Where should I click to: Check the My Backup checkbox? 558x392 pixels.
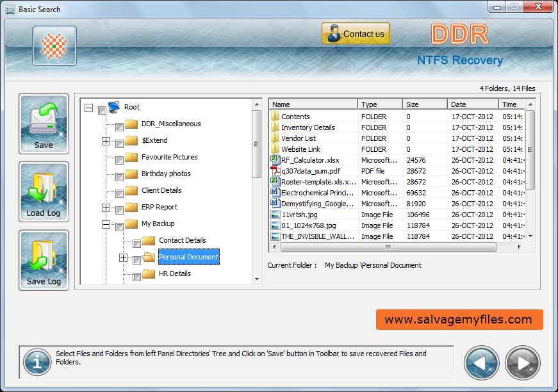119,227
